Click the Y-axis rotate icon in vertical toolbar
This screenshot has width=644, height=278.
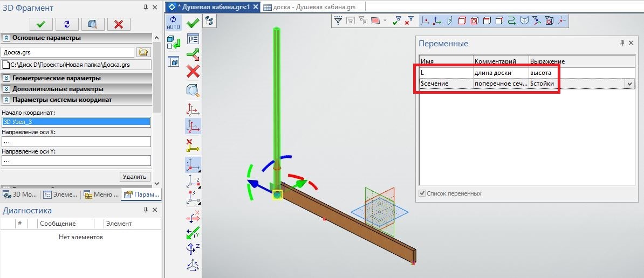193,233
